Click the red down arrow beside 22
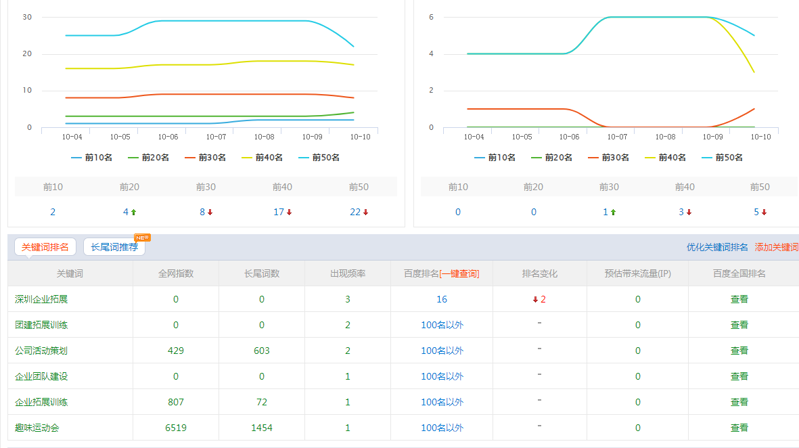799x448 pixels. click(x=365, y=212)
